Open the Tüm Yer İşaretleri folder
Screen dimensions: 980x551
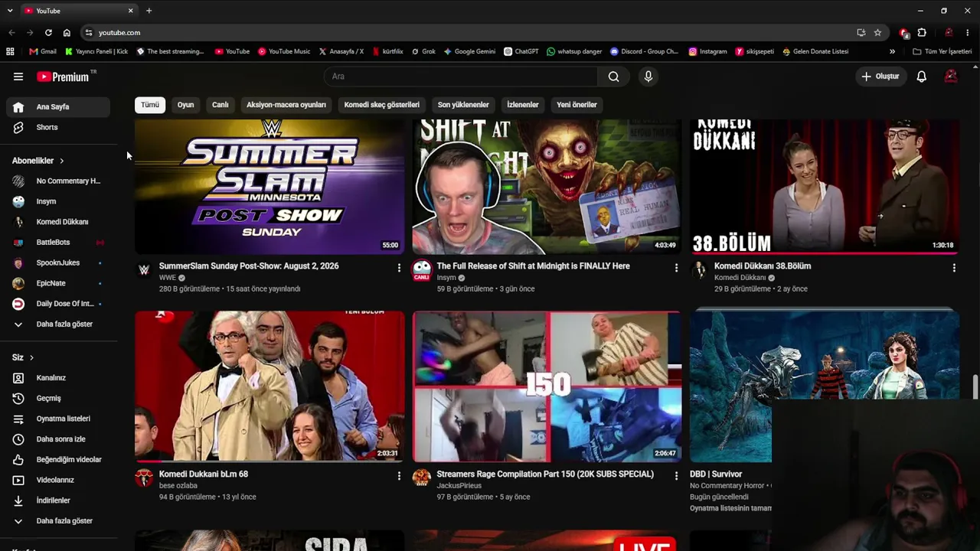pyautogui.click(x=942, y=51)
